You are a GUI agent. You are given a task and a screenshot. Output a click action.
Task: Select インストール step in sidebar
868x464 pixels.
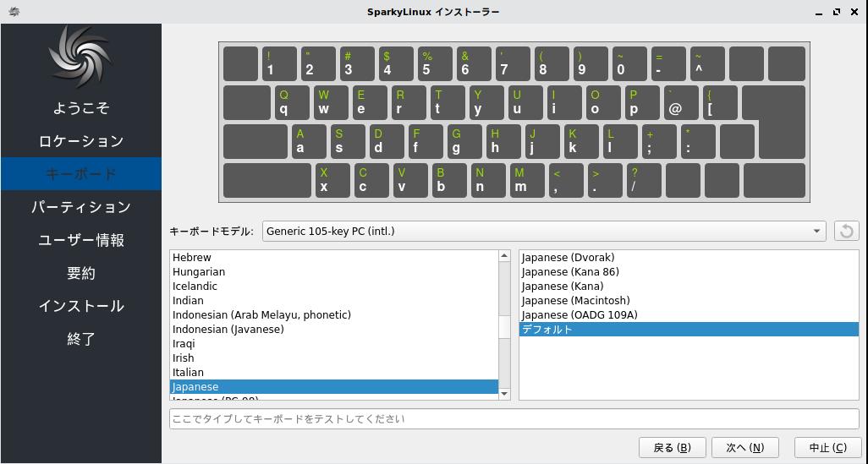(x=81, y=306)
